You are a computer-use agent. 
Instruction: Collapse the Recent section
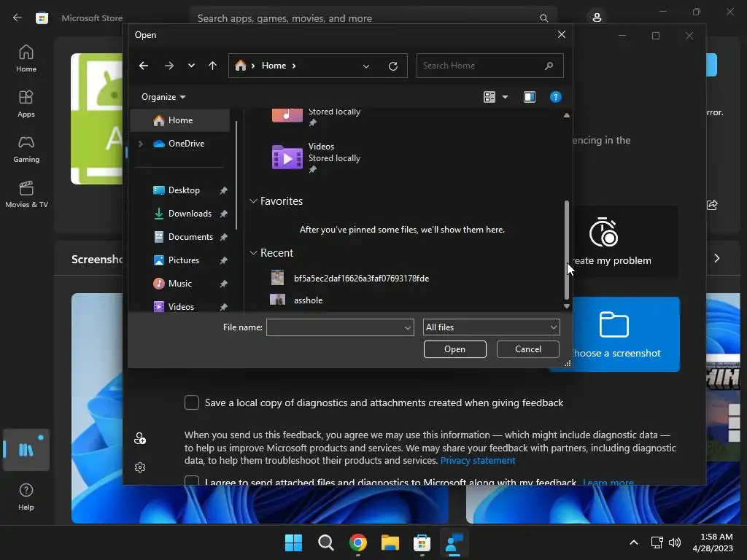pos(253,253)
